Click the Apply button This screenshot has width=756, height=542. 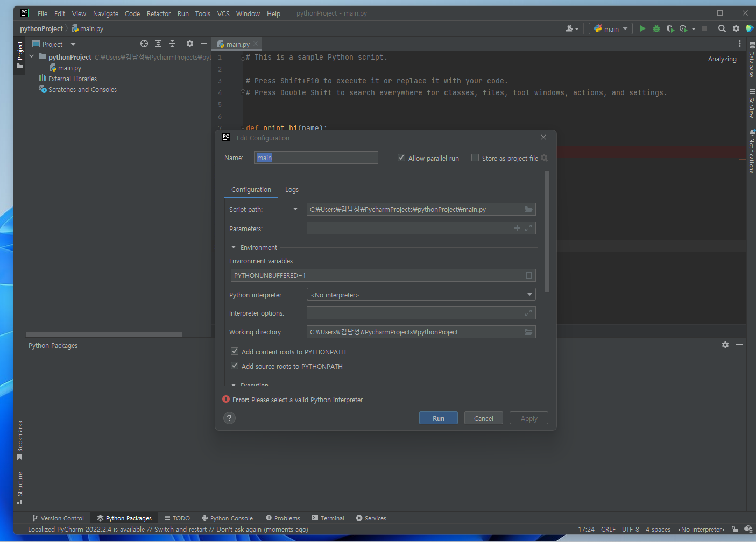click(x=529, y=418)
